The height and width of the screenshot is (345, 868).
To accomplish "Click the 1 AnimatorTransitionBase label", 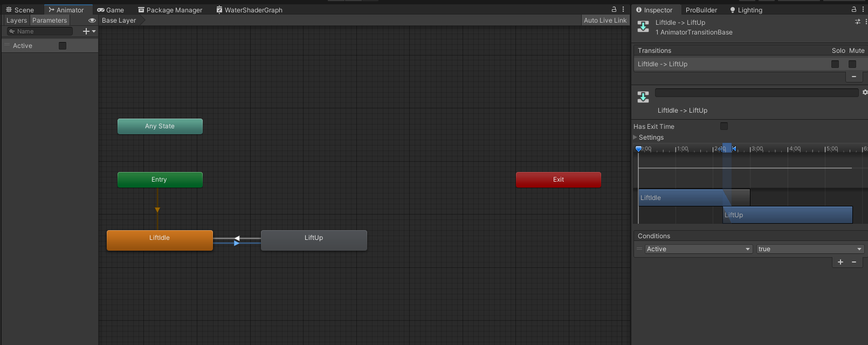I will coord(694,32).
